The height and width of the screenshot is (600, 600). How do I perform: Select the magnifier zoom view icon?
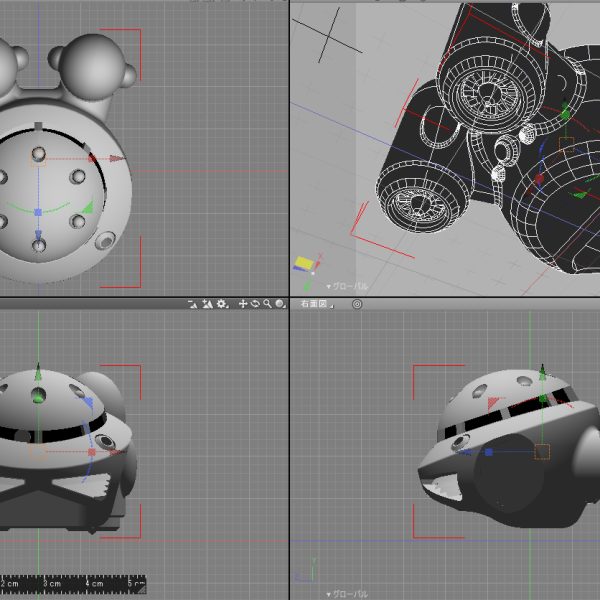pos(267,303)
